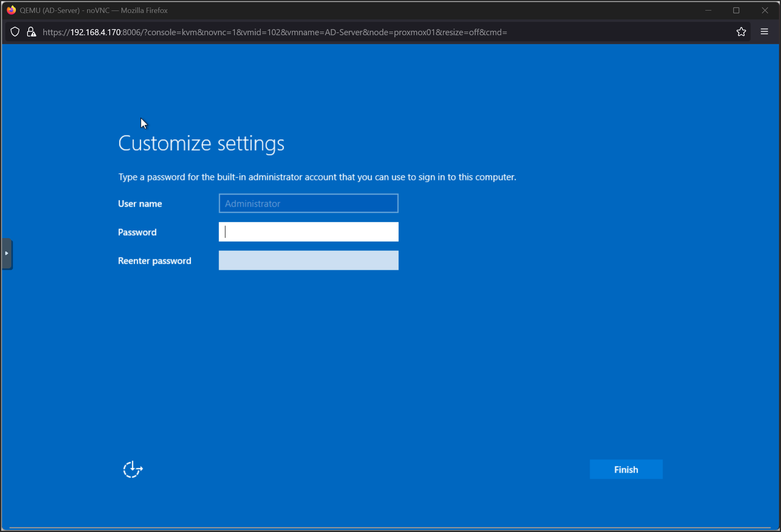Image resolution: width=781 pixels, height=532 pixels.
Task: Bookmark this page with the star icon
Action: 741,32
